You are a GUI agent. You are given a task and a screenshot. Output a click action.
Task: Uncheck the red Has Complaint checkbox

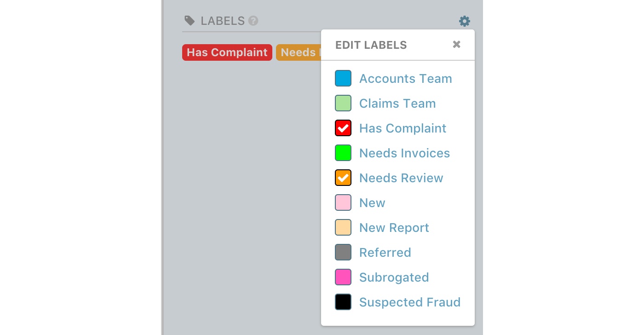pos(343,128)
